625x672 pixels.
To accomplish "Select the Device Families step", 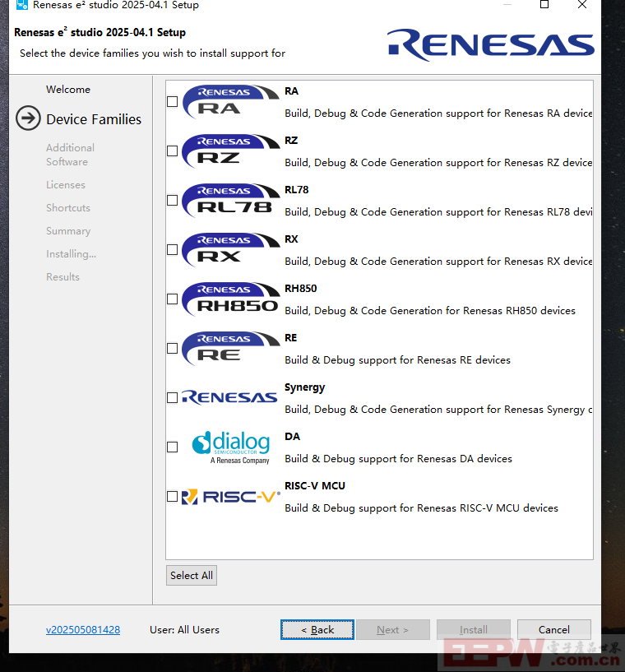I will (94, 119).
